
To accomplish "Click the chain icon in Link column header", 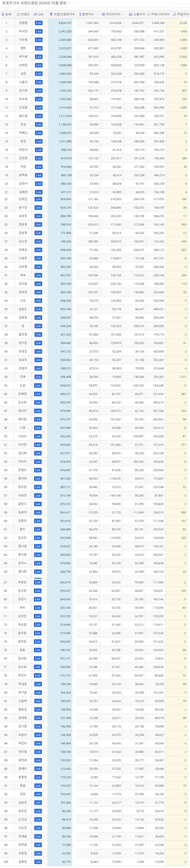I will pos(35,14).
